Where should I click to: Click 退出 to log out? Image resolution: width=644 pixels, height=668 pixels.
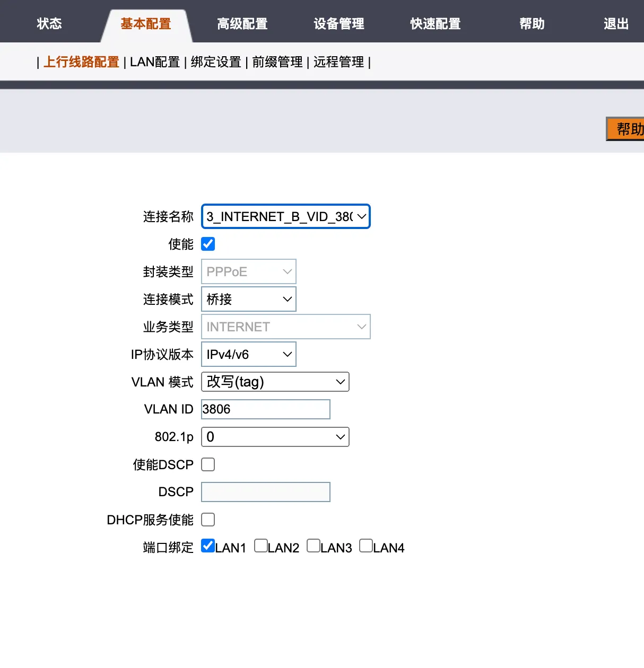pos(616,24)
